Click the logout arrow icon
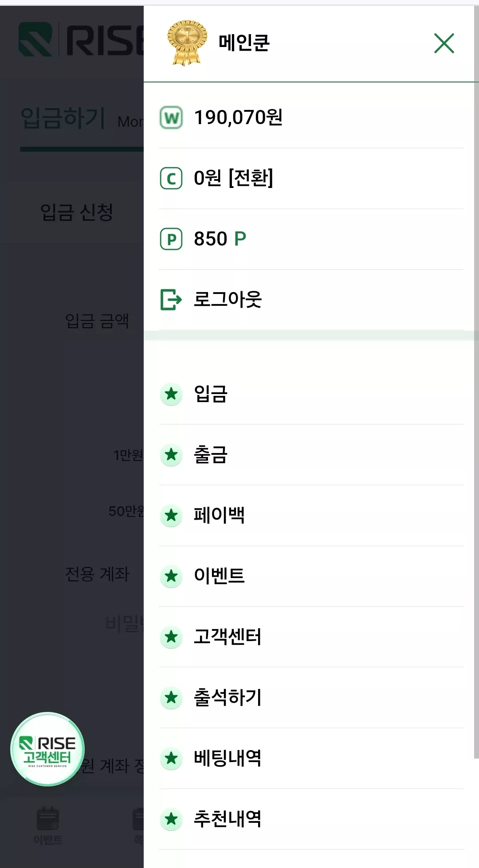Image resolution: width=479 pixels, height=868 pixels. pos(171,300)
